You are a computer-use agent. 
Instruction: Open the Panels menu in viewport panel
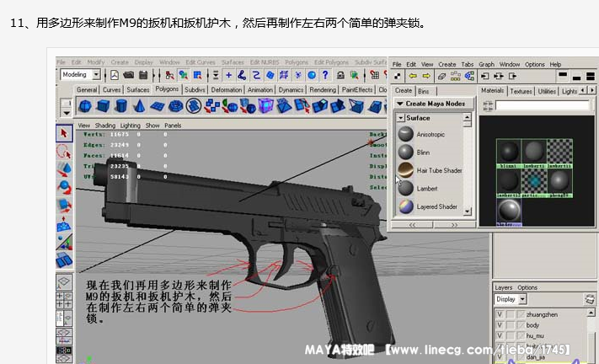tap(173, 126)
